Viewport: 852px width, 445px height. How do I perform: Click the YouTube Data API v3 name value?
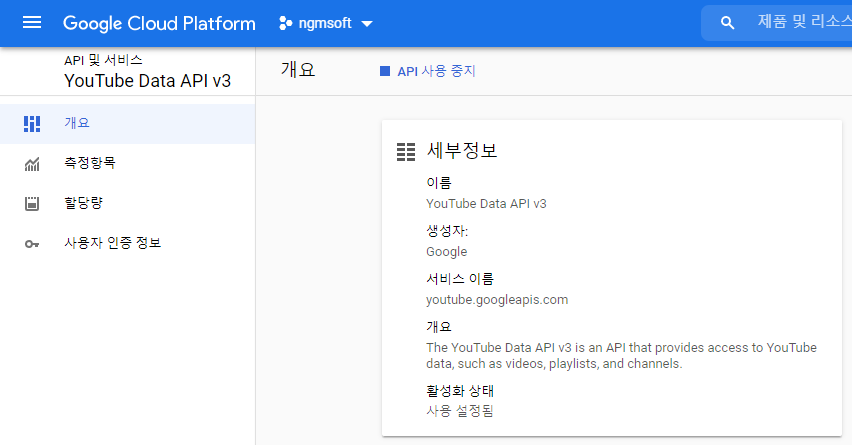[x=486, y=204]
